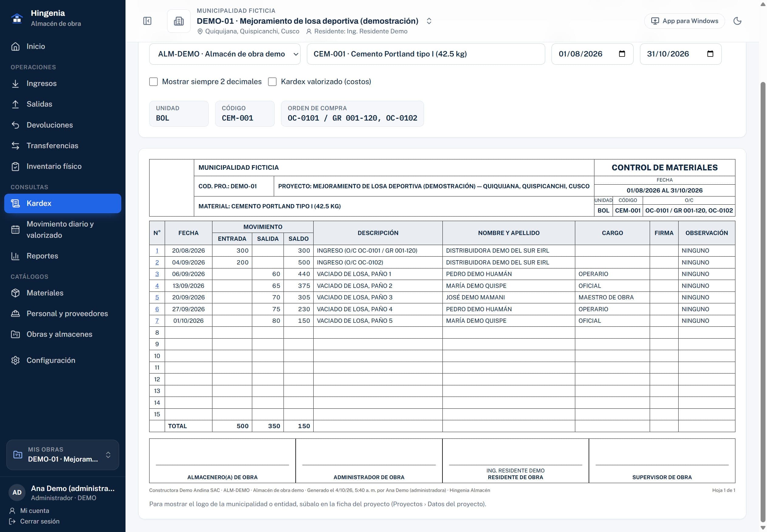Open calendar picker on 31/10/2026 date field
Screen dimensions: 767x532
pyautogui.click(x=710, y=54)
